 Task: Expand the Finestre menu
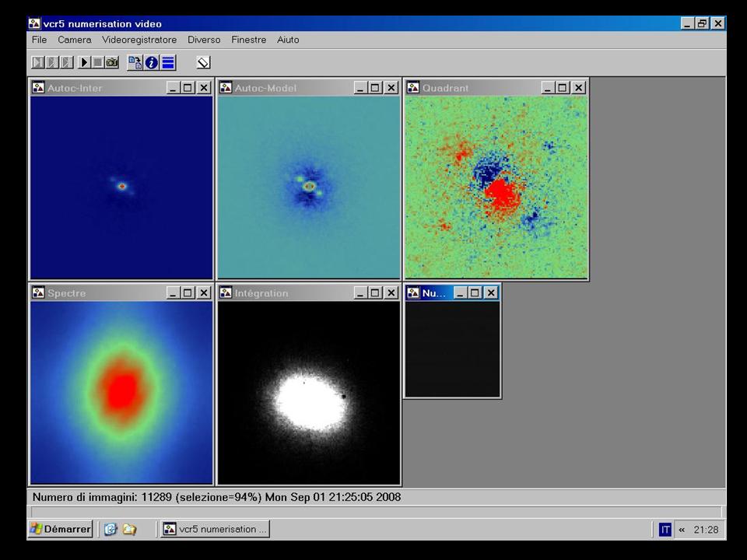pos(248,40)
